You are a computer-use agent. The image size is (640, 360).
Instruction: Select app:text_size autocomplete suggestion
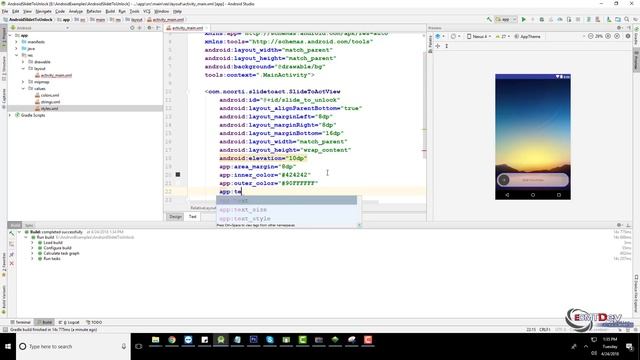[286, 209]
